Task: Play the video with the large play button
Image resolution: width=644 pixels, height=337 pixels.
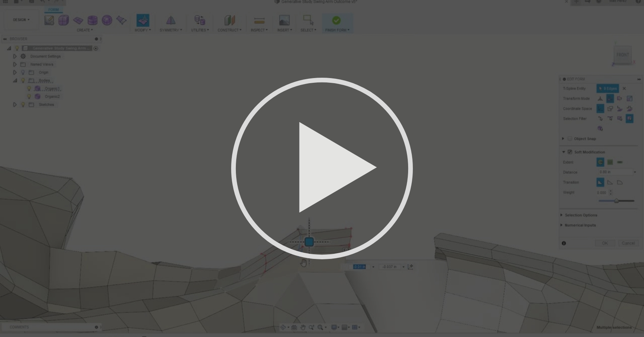Action: tap(322, 168)
